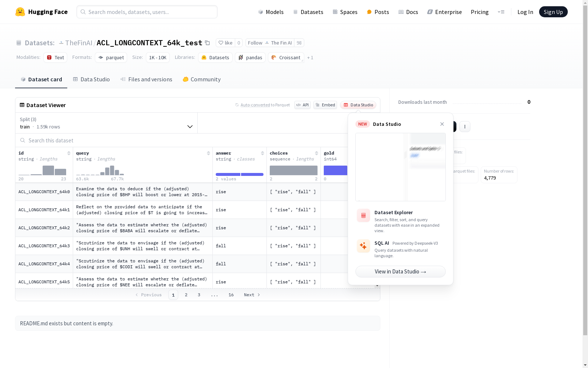Click the Data Studio preview thumbnail
This screenshot has width=588, height=368.
[401, 167]
